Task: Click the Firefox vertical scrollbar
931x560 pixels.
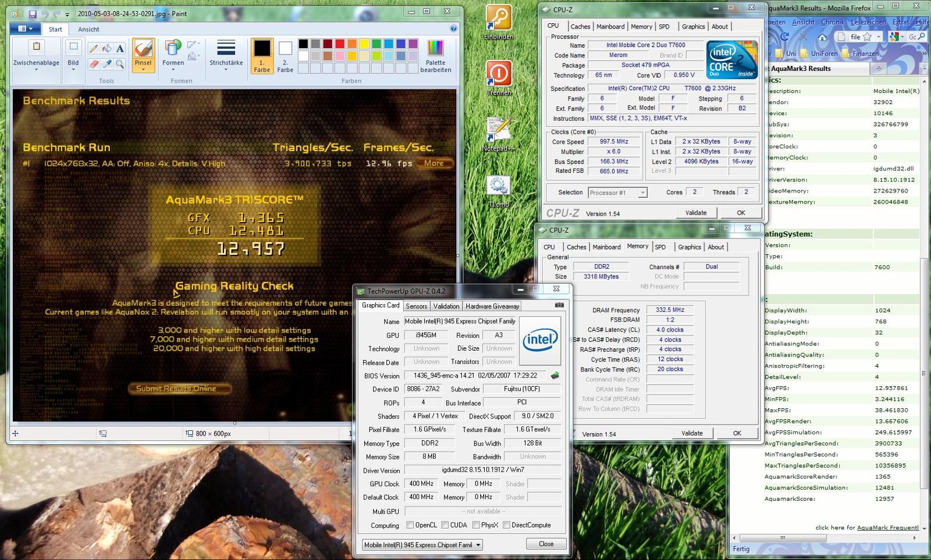Action: 925,372
